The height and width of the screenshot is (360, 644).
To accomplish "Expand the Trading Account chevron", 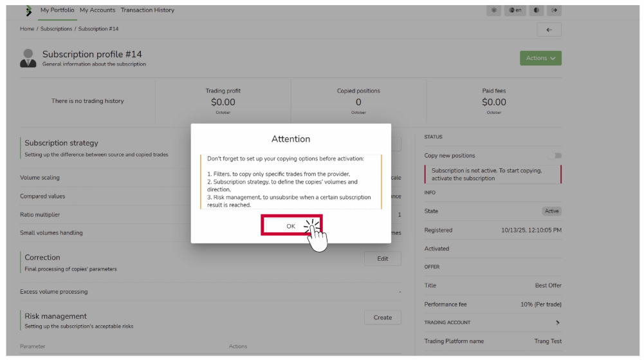I will pyautogui.click(x=557, y=323).
